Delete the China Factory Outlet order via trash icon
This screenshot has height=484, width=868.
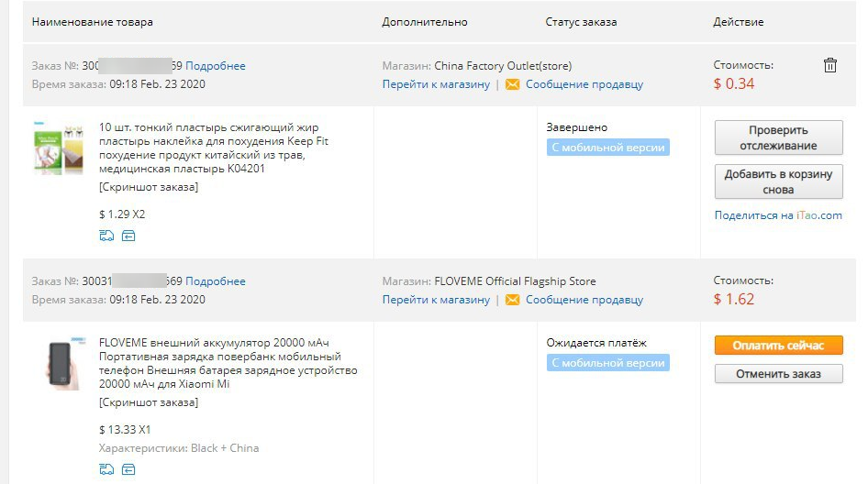click(x=829, y=65)
